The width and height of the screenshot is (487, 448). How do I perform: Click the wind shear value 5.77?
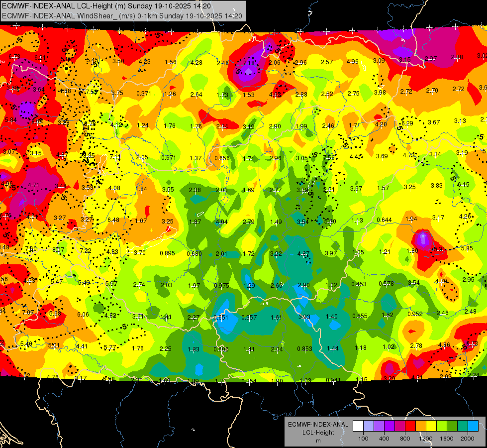click(110, 347)
